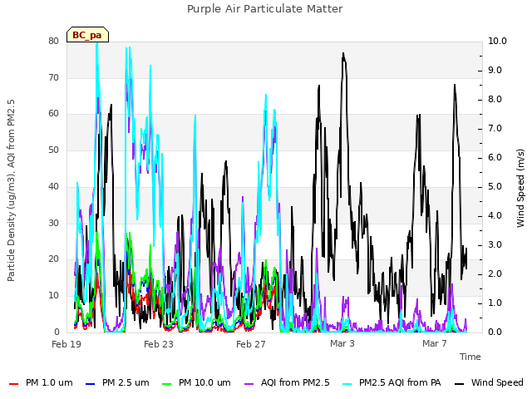
Task: Click the Feb 19 x-axis tick label
Action: [66, 344]
